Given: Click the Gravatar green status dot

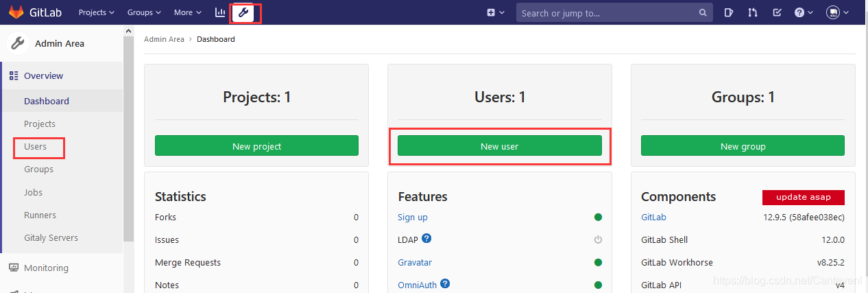Looking at the screenshot, I should [x=598, y=262].
